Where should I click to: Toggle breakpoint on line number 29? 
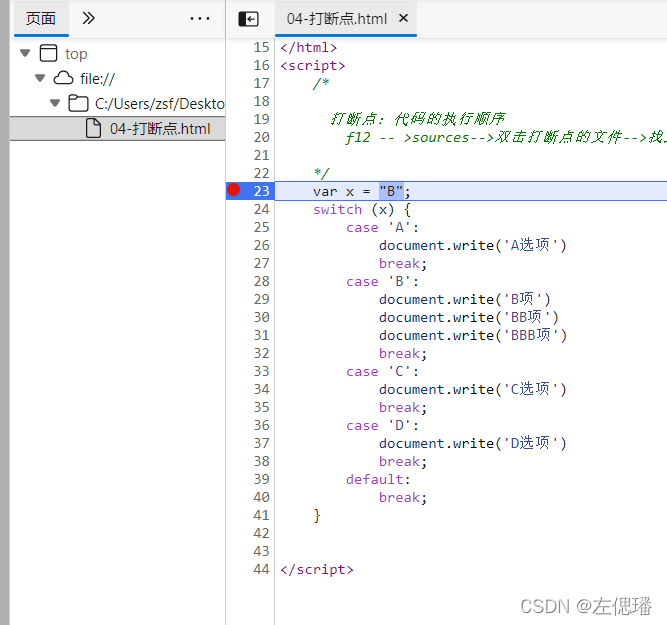[261, 299]
